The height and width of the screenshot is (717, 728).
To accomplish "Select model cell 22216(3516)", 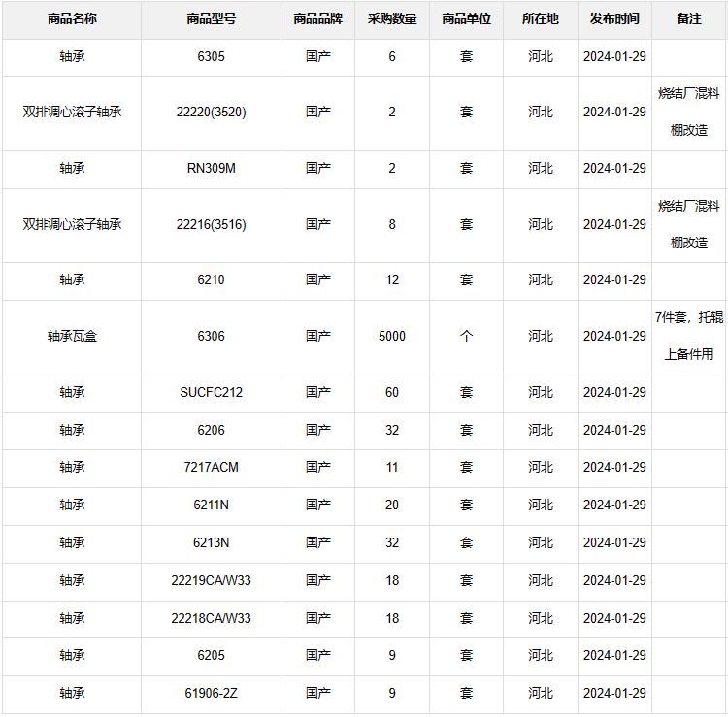I will (x=212, y=225).
